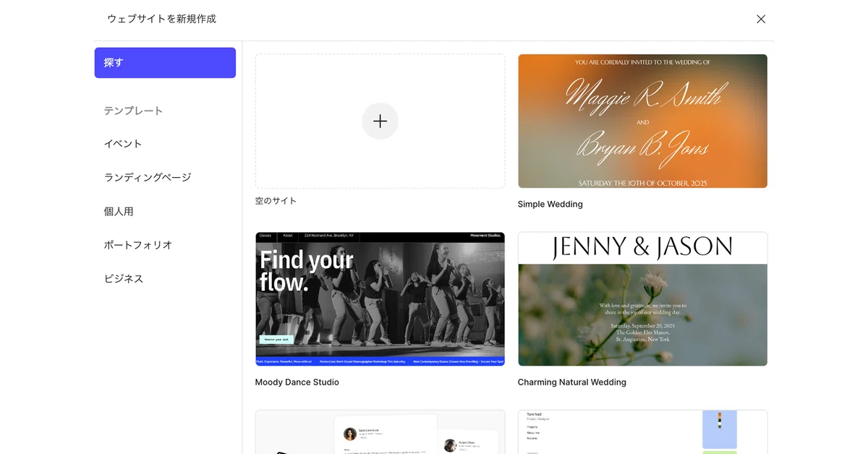Open the Product Designer template preview
Viewport: 868px width, 454px height.
(x=642, y=432)
